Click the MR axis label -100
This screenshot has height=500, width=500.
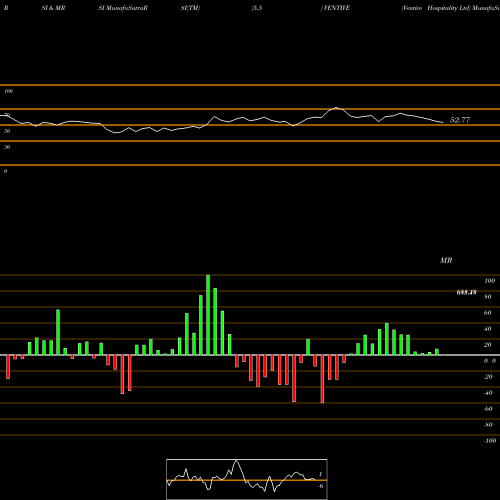(x=490, y=441)
